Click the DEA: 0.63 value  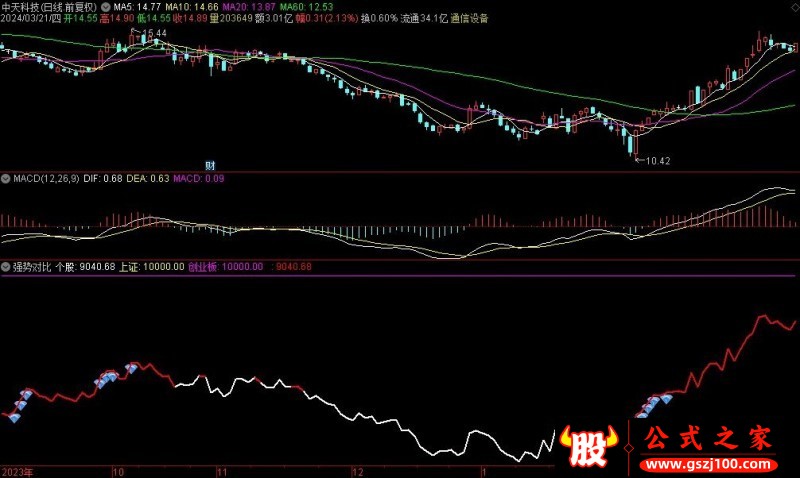(147, 179)
